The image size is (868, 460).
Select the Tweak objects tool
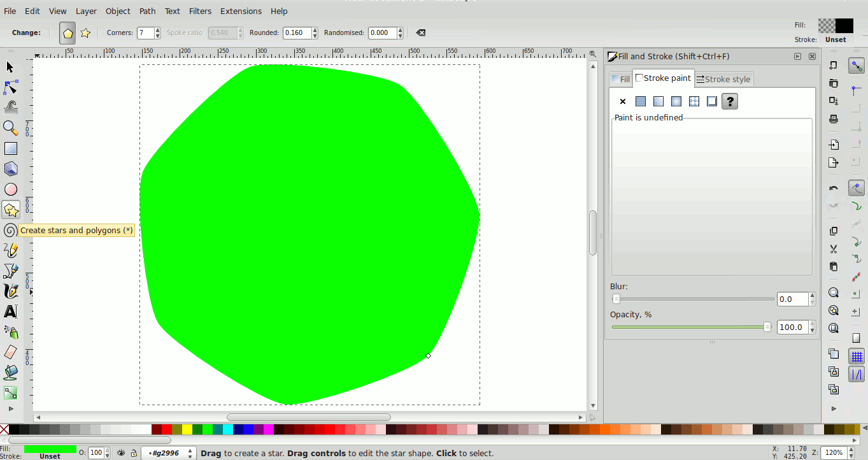tap(10, 107)
